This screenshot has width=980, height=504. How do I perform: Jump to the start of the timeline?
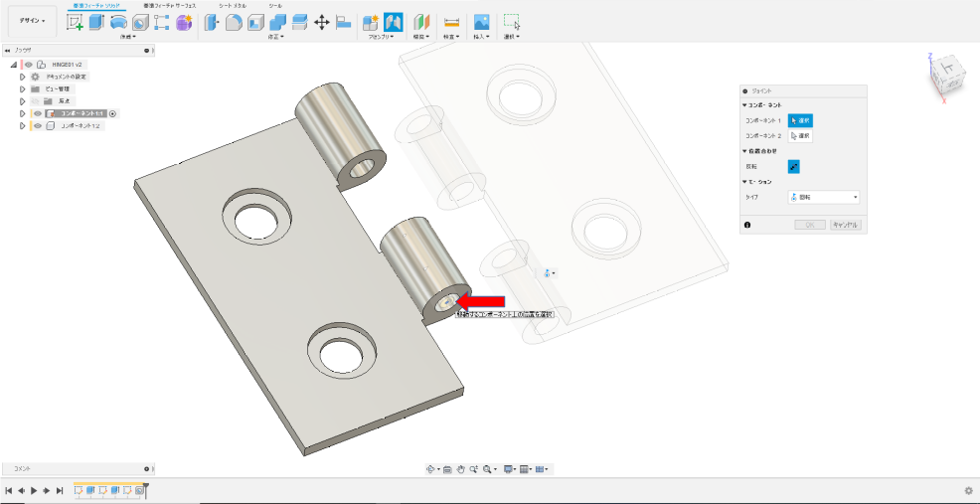click(9, 491)
